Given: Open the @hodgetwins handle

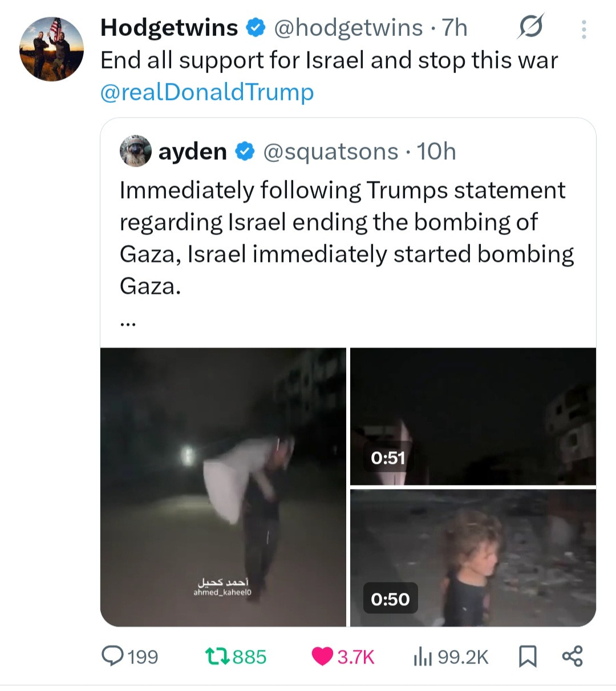Looking at the screenshot, I should click(348, 27).
